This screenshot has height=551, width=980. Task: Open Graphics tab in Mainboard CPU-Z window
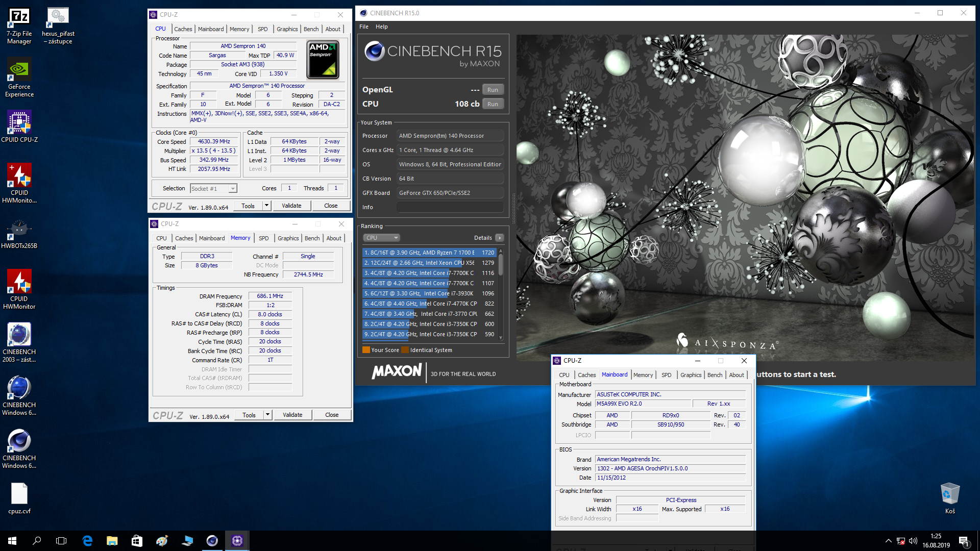pyautogui.click(x=691, y=375)
